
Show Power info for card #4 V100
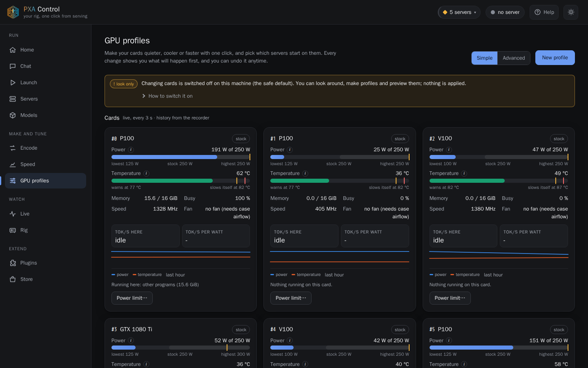click(290, 341)
